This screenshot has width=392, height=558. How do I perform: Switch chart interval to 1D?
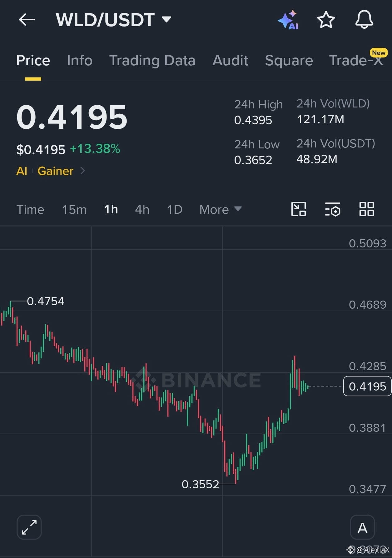(175, 209)
